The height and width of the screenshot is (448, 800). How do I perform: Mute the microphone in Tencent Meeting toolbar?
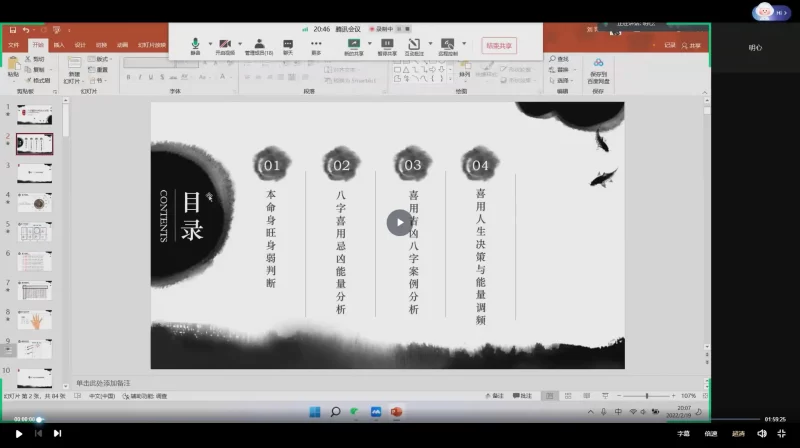coord(195,45)
